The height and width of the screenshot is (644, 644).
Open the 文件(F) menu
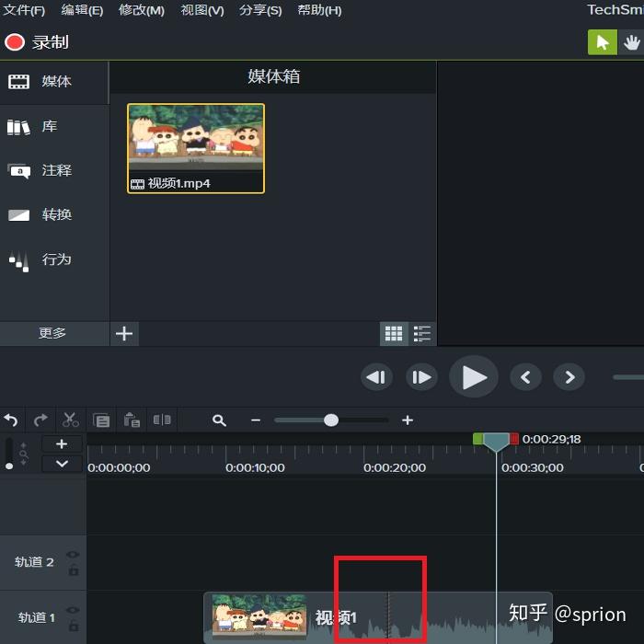point(24,10)
